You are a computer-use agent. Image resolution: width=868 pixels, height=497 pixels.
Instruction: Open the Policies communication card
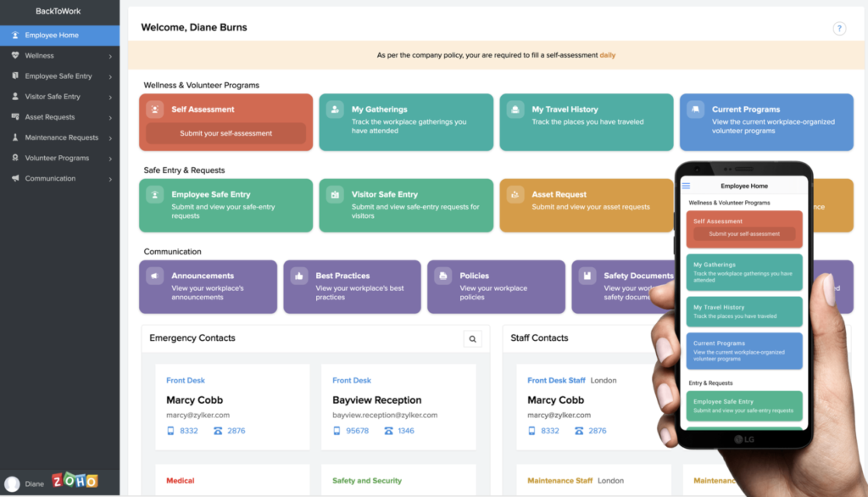495,286
